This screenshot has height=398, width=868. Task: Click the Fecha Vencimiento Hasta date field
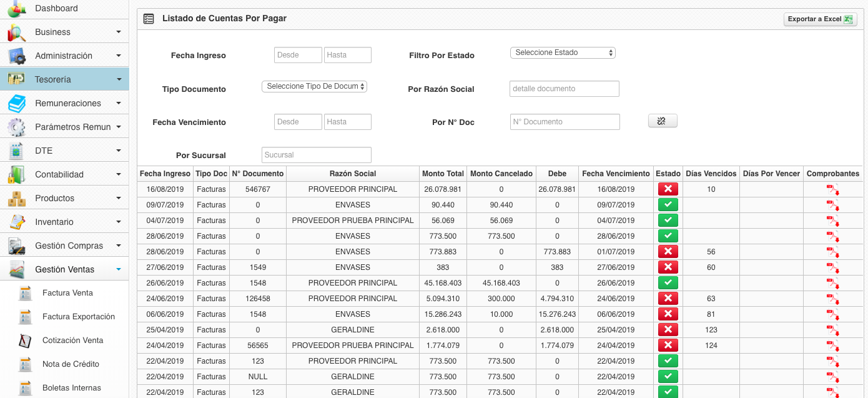[x=347, y=122]
